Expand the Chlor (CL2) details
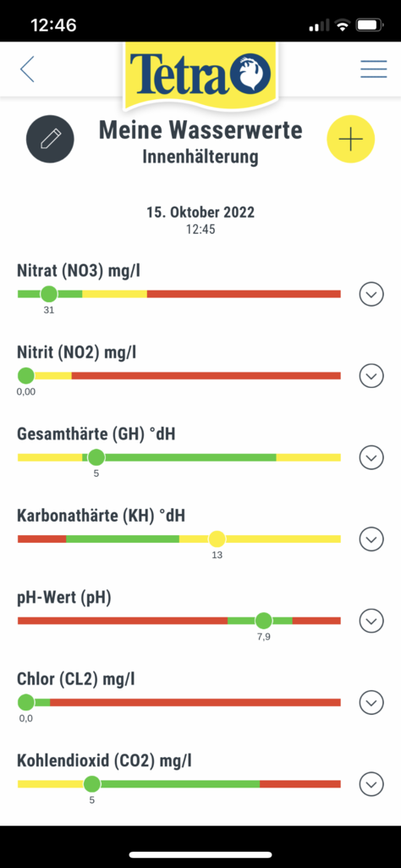The height and width of the screenshot is (868, 401). [371, 703]
